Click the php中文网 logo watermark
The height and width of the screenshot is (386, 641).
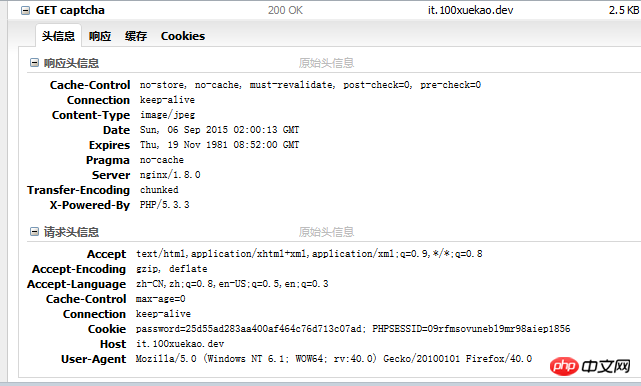pyautogui.click(x=590, y=366)
